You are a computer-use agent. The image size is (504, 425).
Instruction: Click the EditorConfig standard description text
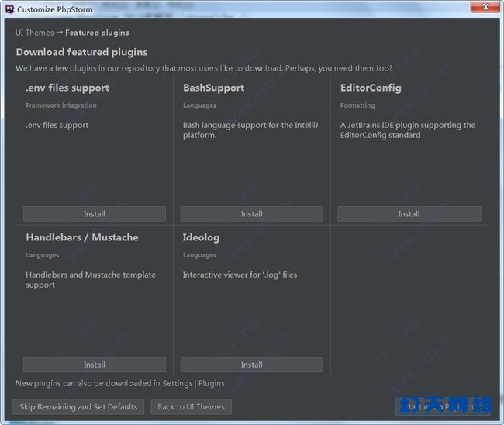pos(408,130)
